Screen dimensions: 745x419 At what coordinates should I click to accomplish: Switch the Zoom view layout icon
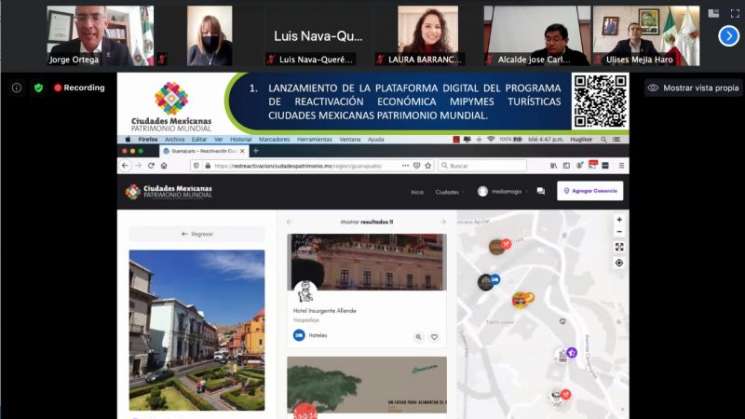[714, 14]
